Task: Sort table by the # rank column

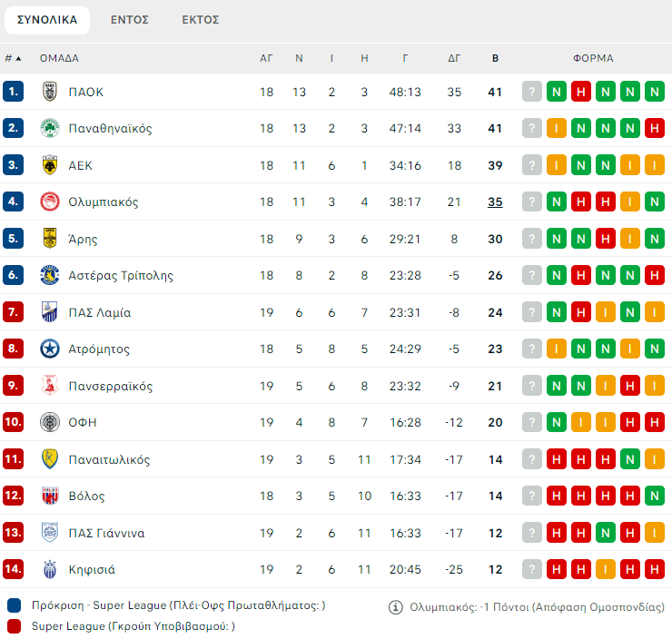Action: click(x=13, y=58)
